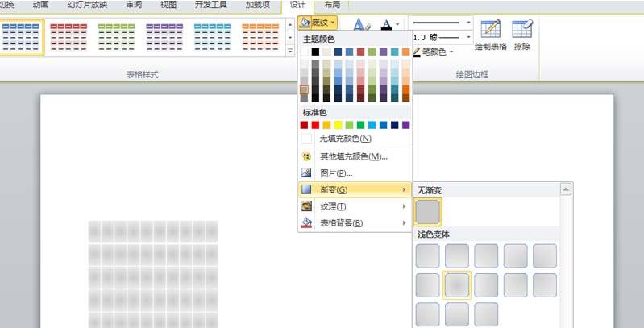The width and height of the screenshot is (644, 328).
Task: Open the 开发工具 developer tab
Action: click(210, 5)
